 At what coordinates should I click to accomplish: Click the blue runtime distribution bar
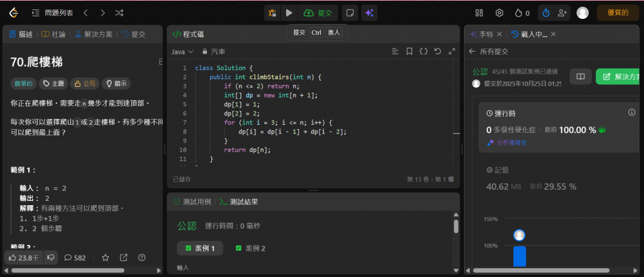(x=519, y=256)
